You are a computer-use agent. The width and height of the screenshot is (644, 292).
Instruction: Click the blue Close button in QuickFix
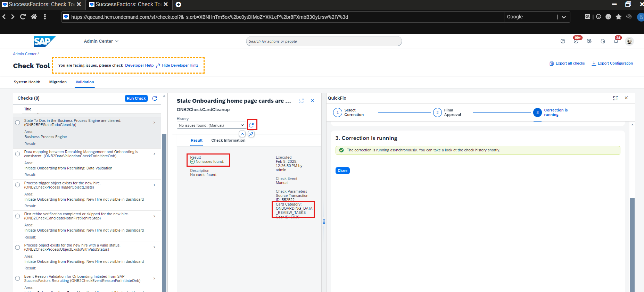pyautogui.click(x=342, y=170)
